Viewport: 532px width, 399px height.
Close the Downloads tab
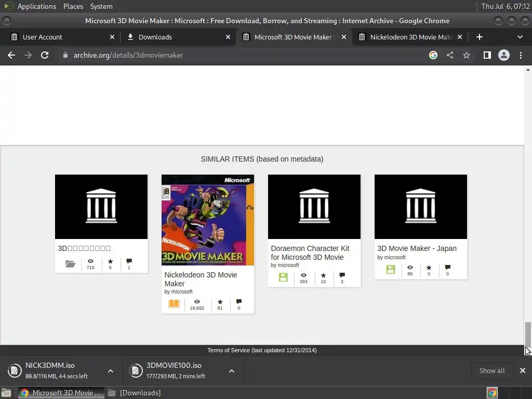coord(229,37)
